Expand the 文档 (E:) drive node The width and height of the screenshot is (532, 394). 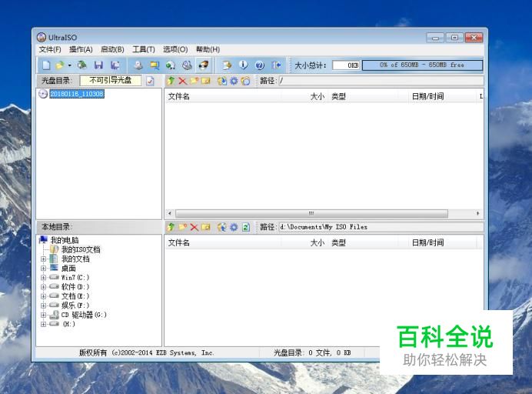(x=43, y=296)
